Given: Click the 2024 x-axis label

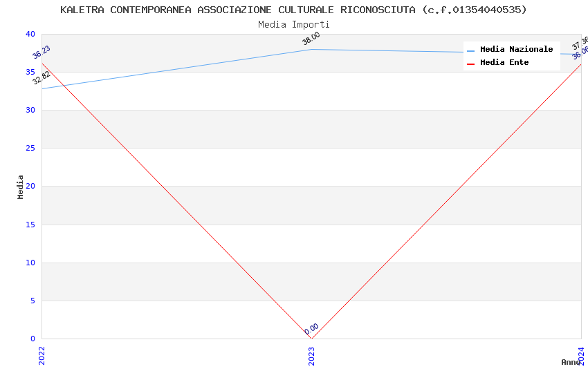Looking at the screenshot, I should point(581,356).
